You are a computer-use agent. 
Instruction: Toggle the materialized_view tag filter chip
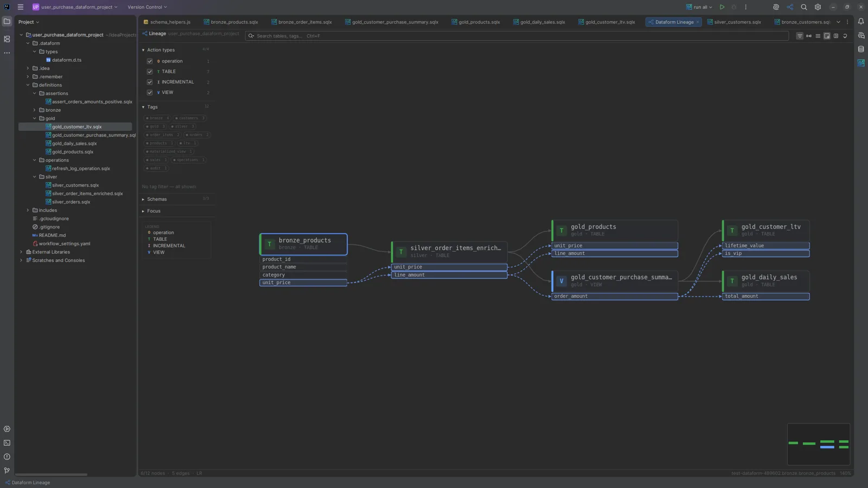(169, 151)
